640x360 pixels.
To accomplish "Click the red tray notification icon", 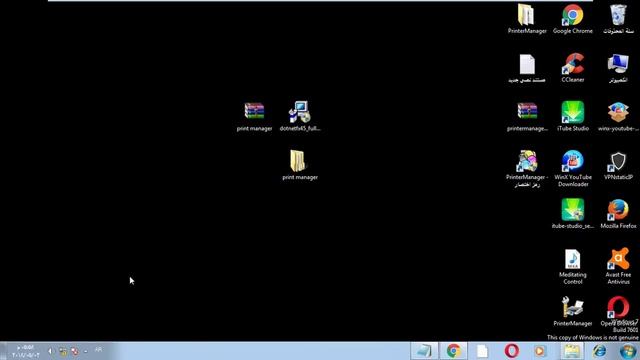I will pos(75,351).
